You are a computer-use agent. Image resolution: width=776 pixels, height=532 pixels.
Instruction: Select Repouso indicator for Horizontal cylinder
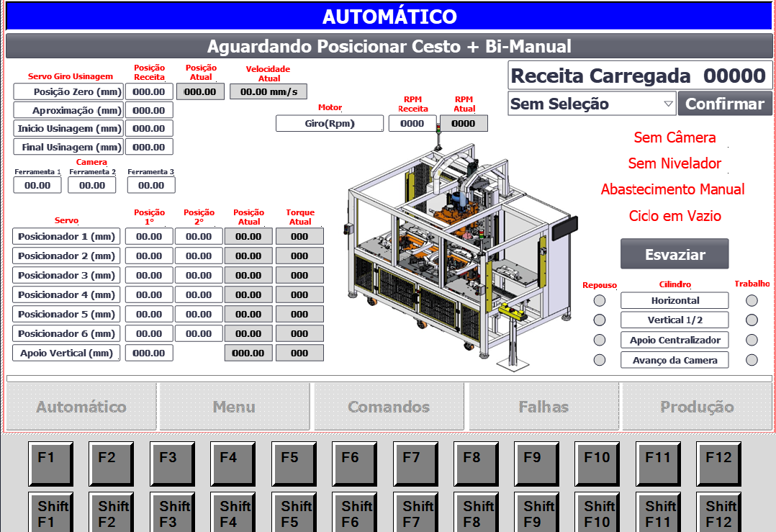click(x=600, y=300)
